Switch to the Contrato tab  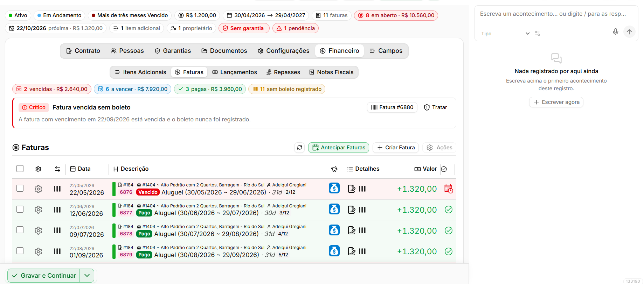83,51
